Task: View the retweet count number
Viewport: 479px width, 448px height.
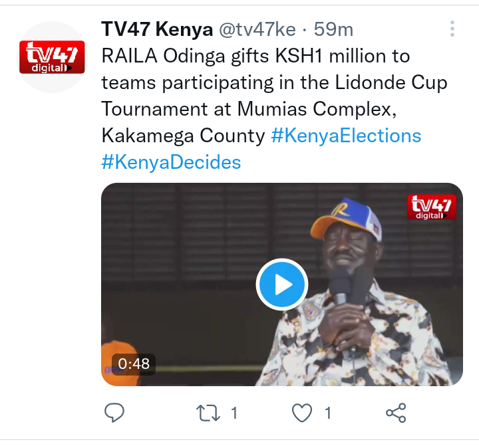Action: tap(234, 413)
